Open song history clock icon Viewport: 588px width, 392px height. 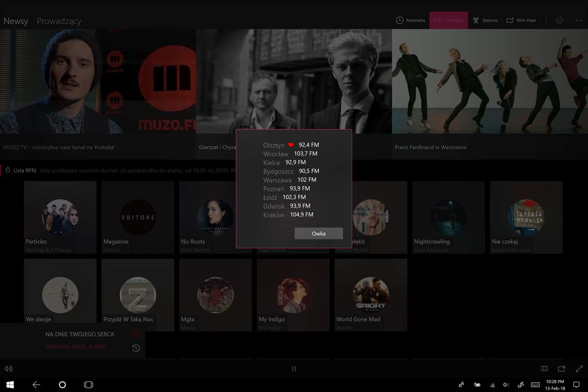coord(136,348)
